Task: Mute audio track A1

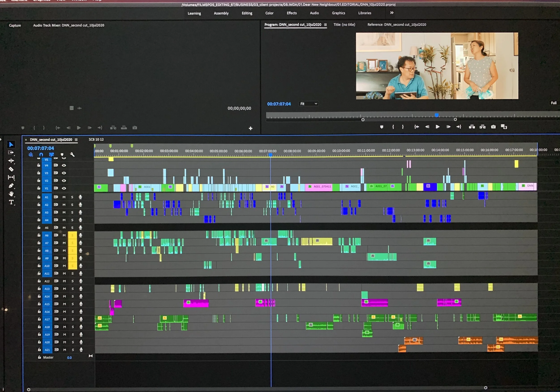Action: pos(64,197)
